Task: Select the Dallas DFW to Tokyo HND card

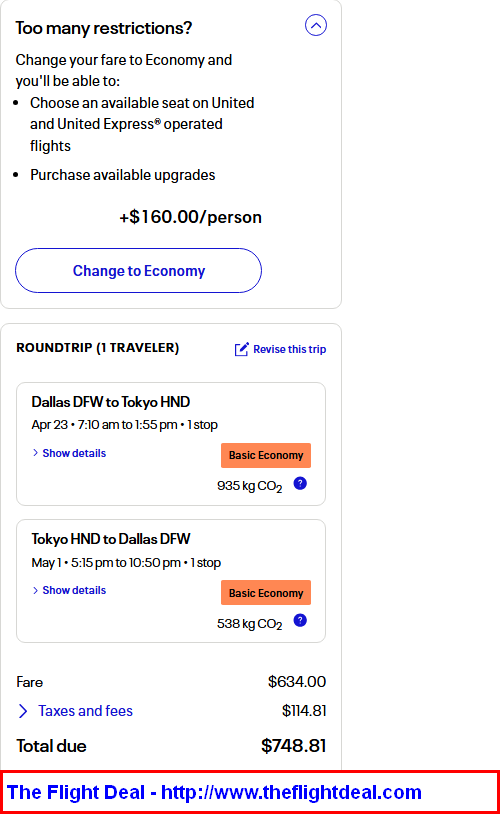Action: pyautogui.click(x=171, y=444)
